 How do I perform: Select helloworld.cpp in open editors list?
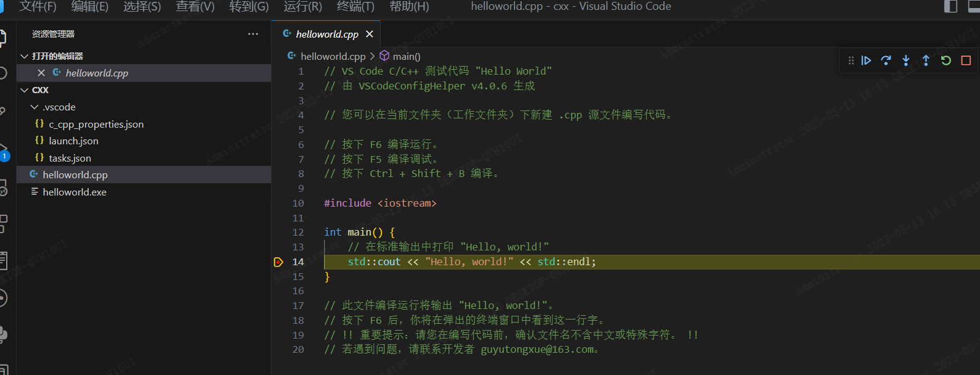(144, 73)
